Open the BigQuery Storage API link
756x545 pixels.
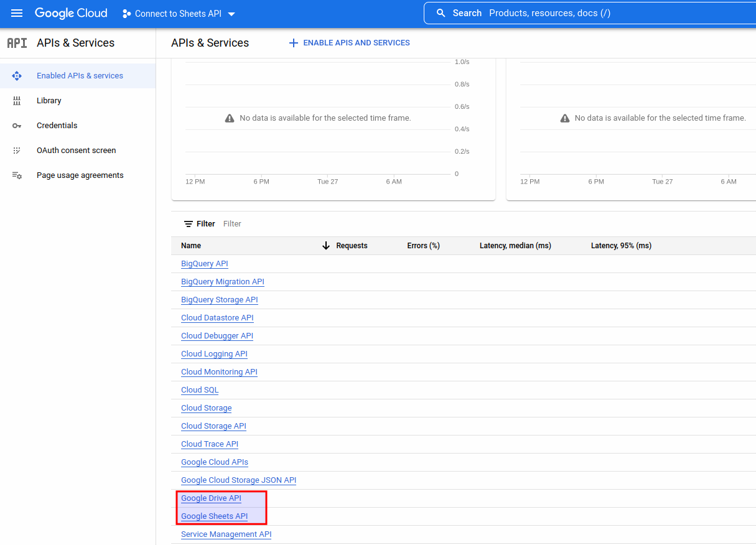(220, 300)
